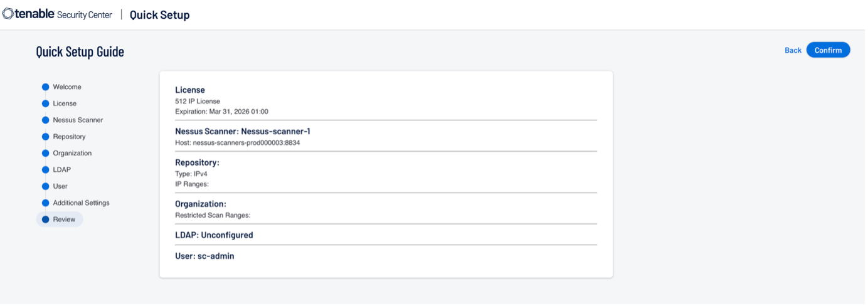The width and height of the screenshot is (868, 306).
Task: Go to the Welcome step
Action: tap(67, 87)
